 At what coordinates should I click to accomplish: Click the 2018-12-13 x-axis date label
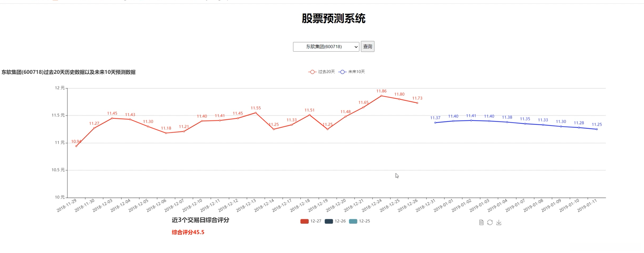[246, 205]
